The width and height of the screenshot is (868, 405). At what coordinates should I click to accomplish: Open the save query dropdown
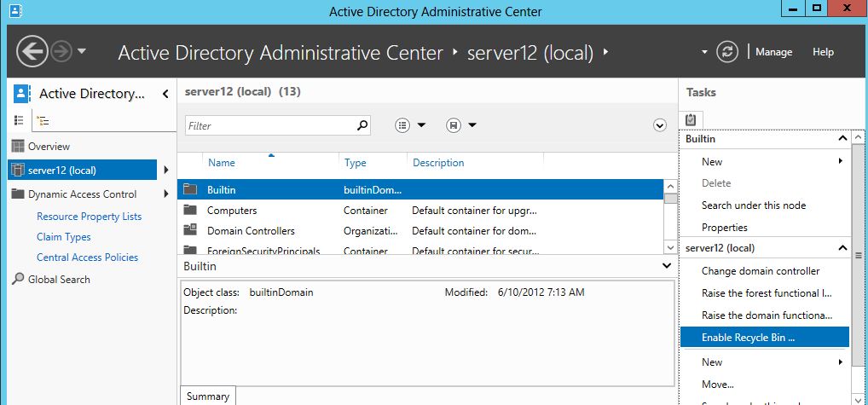tap(461, 125)
